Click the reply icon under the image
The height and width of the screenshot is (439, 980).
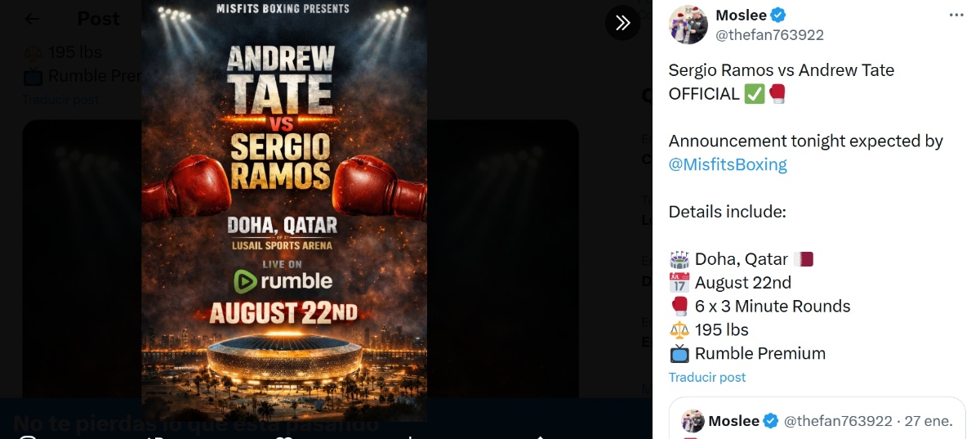(28, 437)
